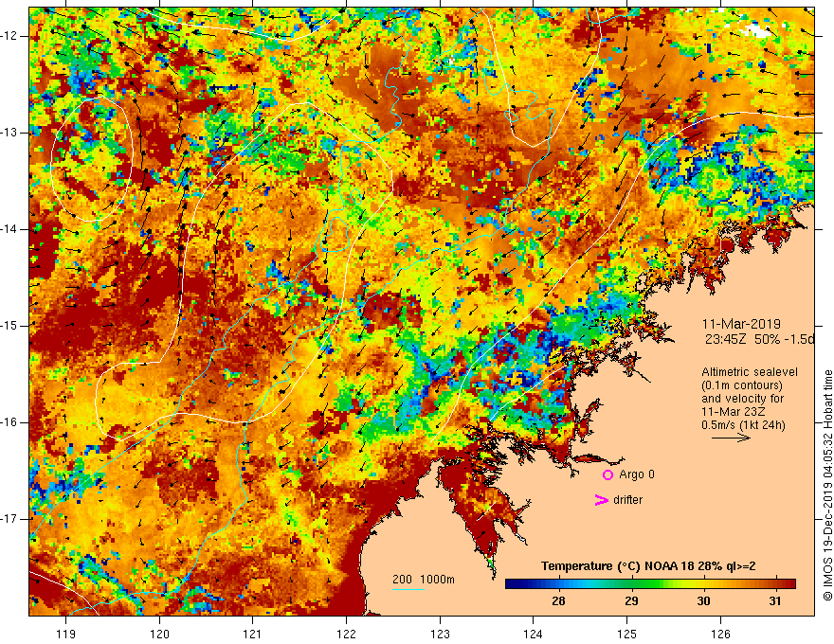The image size is (834, 644).
Task: Click the longitude axis label 123
Action: pyautogui.click(x=440, y=634)
